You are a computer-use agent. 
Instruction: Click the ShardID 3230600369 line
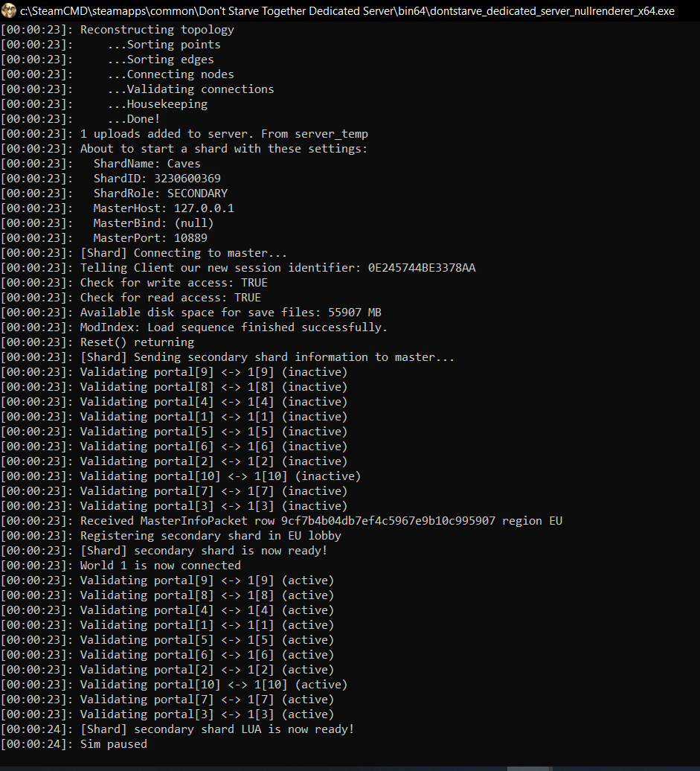click(x=157, y=179)
